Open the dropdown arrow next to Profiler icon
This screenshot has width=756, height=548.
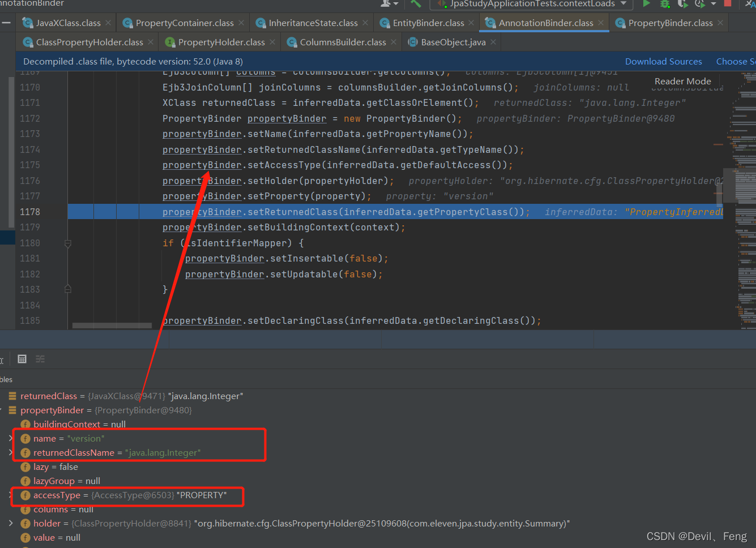(x=714, y=3)
